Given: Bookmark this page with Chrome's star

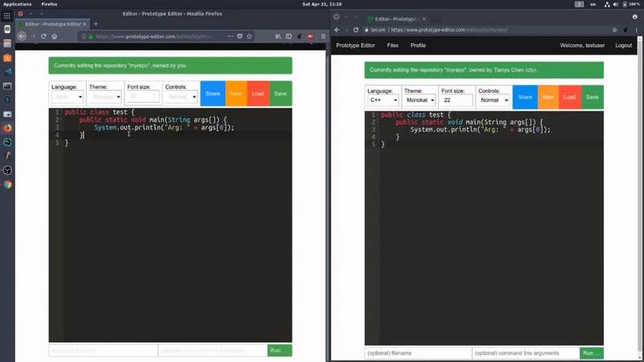Looking at the screenshot, I should coord(615,30).
